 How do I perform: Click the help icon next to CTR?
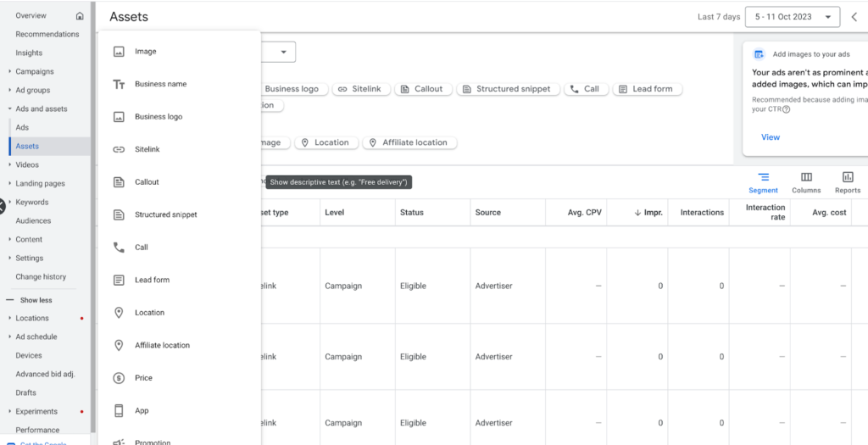786,109
